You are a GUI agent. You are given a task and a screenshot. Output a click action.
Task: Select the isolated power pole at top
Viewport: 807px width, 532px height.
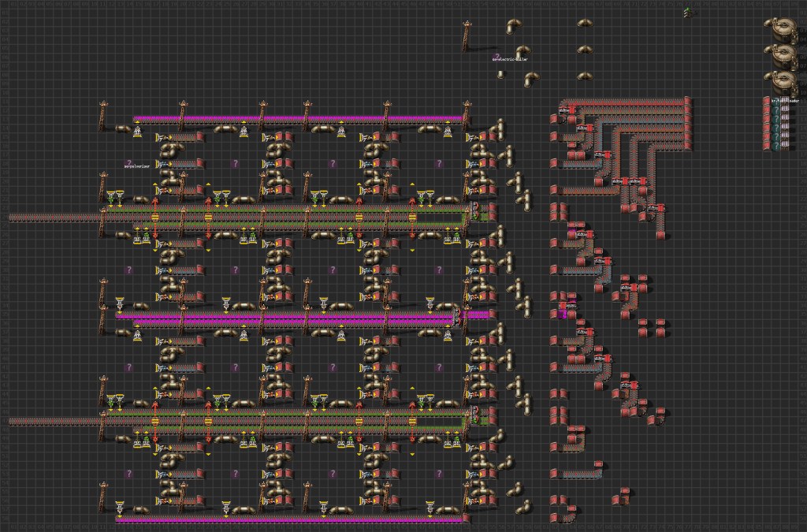[x=467, y=35]
